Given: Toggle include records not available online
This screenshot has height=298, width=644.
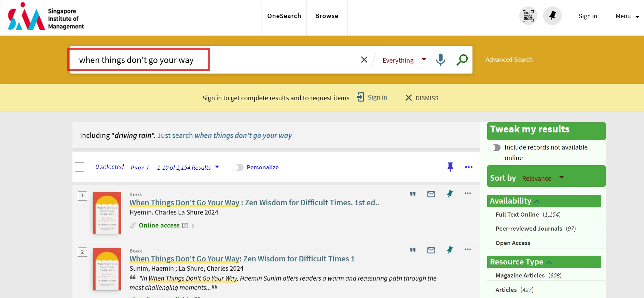Looking at the screenshot, I should tap(495, 147).
